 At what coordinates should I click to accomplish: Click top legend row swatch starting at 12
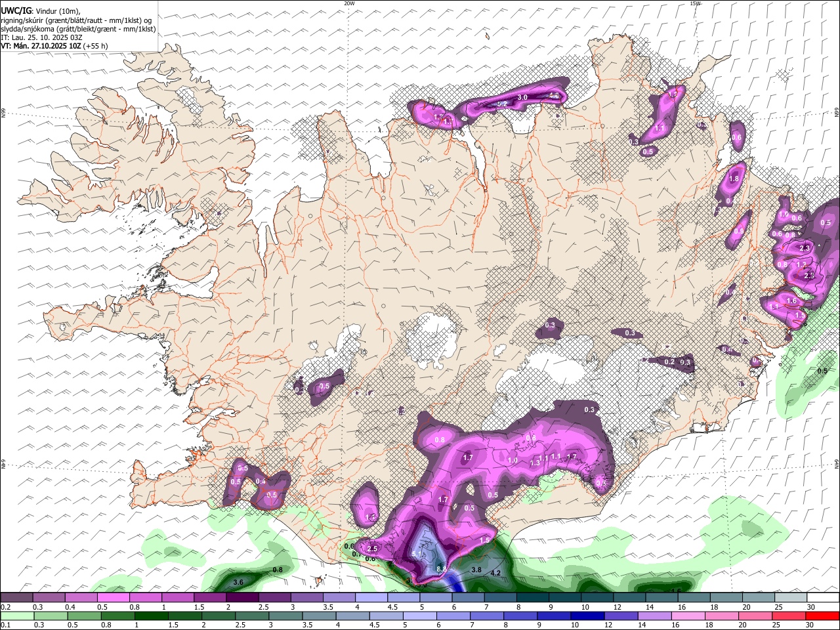coord(629,598)
